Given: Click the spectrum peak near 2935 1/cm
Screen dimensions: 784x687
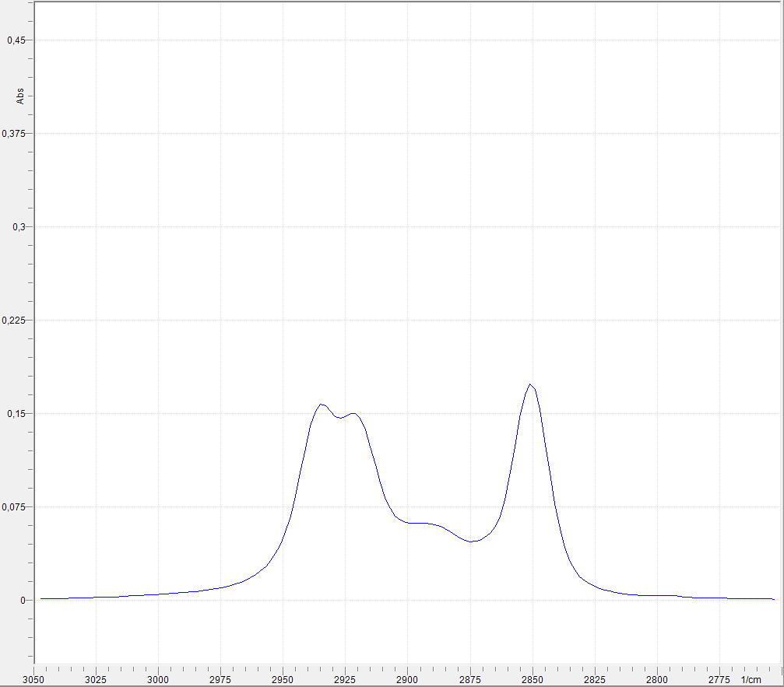Looking at the screenshot, I should (x=321, y=404).
